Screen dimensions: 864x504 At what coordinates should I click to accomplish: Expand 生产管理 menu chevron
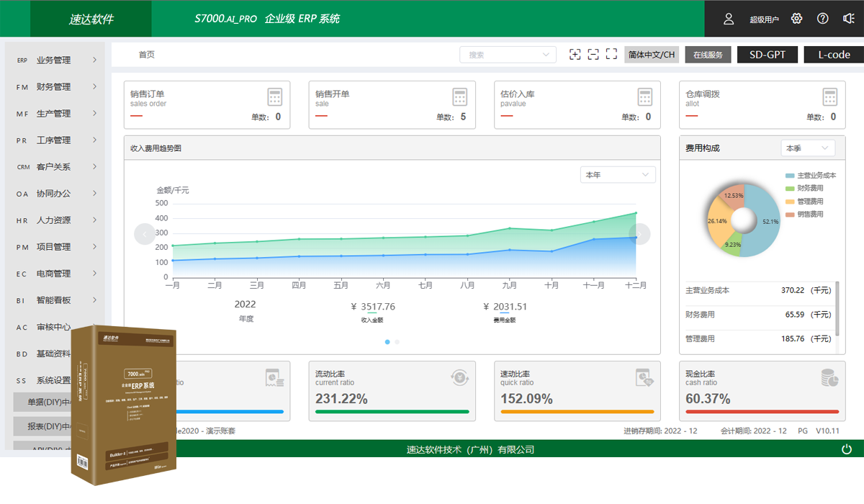(x=94, y=114)
